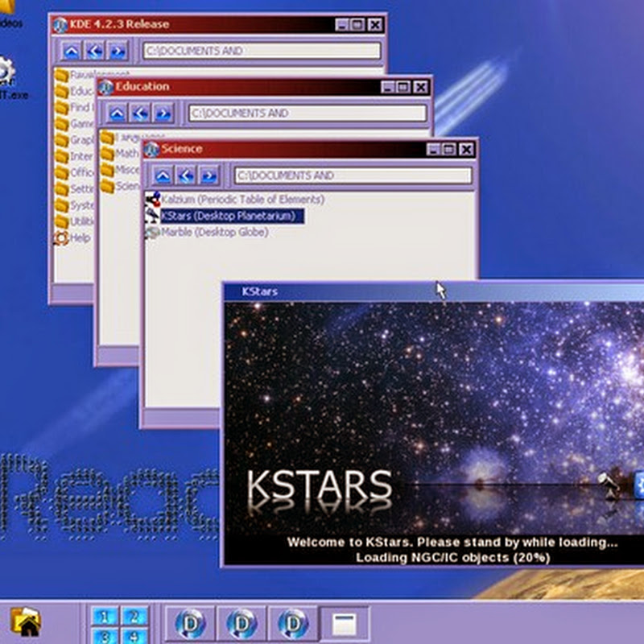644x644 pixels.
Task: Close the Science window
Action: (x=466, y=150)
